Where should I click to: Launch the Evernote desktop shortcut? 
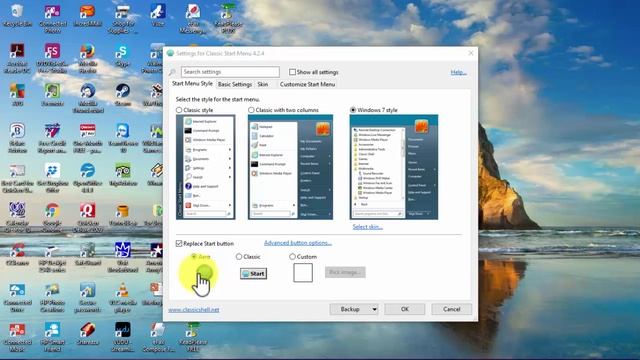click(52, 95)
